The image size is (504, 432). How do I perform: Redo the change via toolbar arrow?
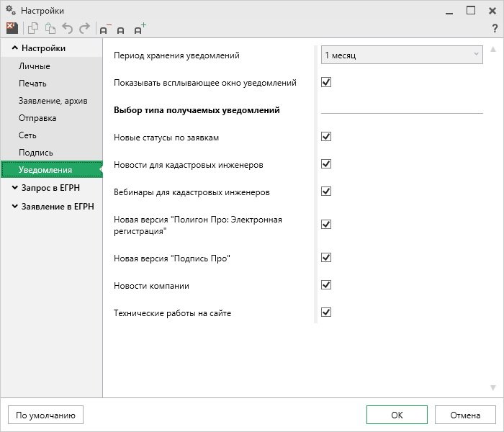[x=84, y=28]
